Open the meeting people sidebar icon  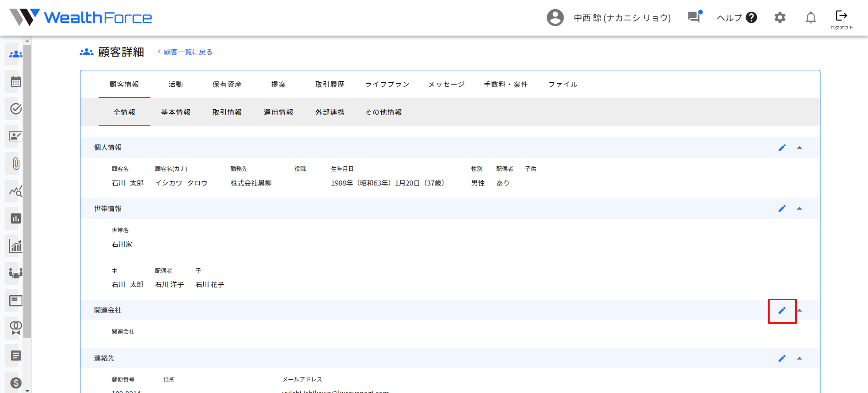tap(16, 273)
